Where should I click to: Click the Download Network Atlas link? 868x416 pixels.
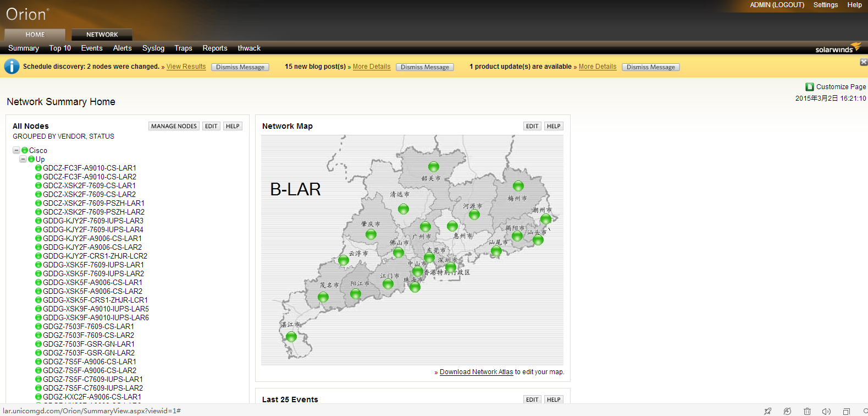476,372
